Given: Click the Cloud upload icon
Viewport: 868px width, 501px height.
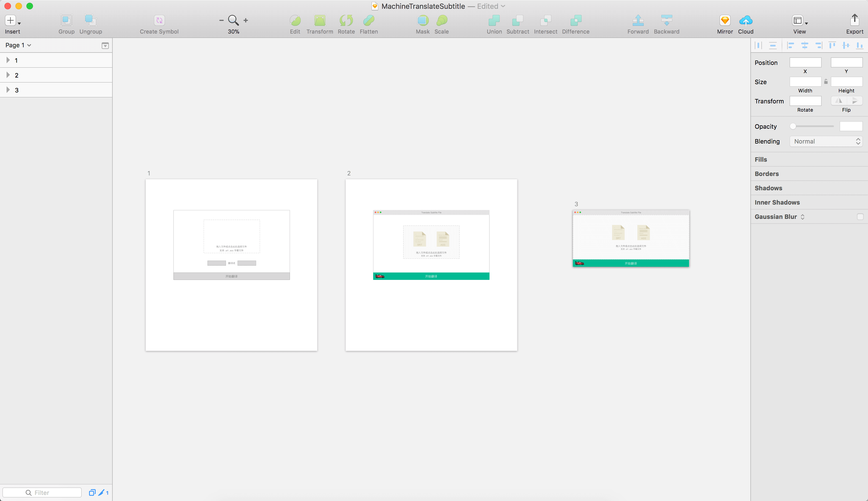Looking at the screenshot, I should (x=746, y=21).
